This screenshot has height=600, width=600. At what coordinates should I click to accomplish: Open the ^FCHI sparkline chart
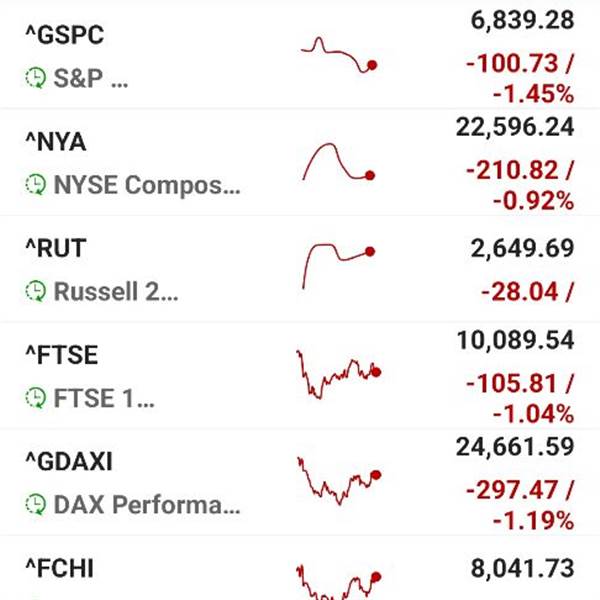coord(339,582)
